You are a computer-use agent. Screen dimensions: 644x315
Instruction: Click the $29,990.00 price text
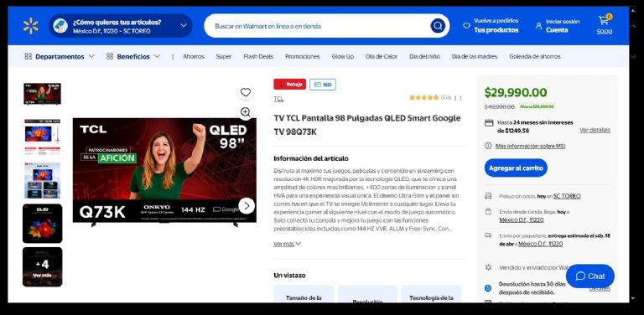click(516, 93)
